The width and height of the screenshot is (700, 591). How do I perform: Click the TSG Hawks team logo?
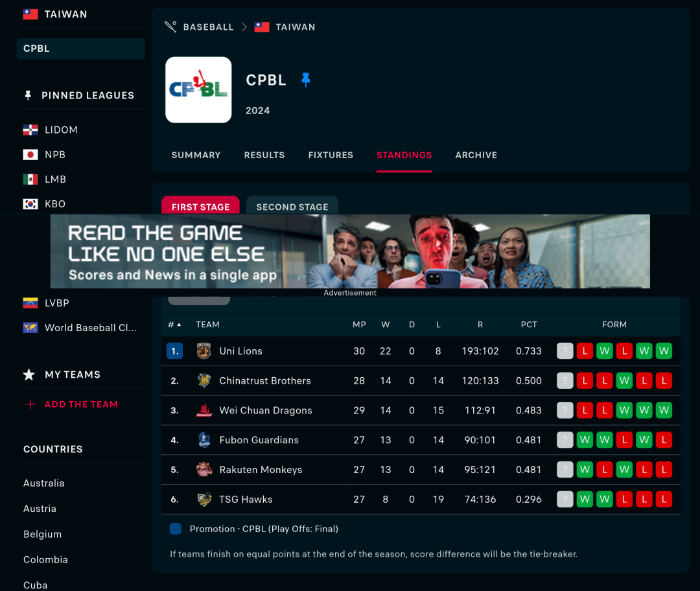pos(204,499)
